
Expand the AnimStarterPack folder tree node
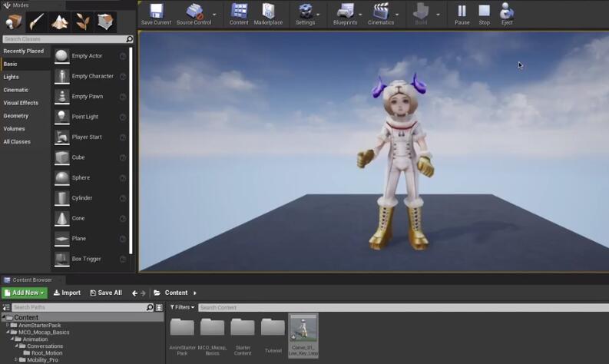8,325
